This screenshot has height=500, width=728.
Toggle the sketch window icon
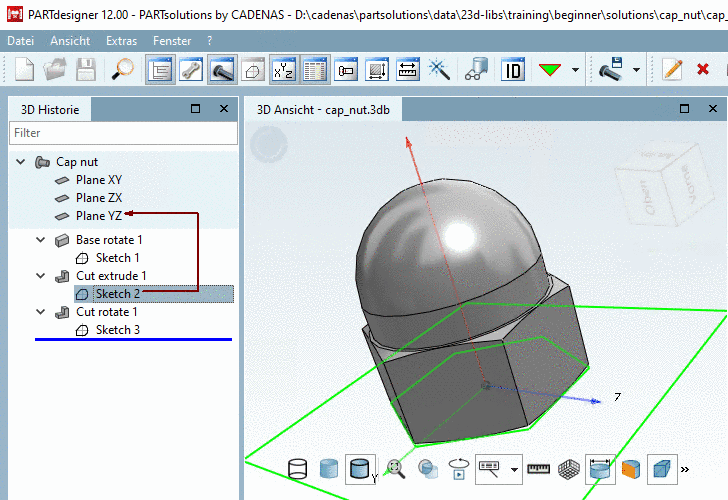point(253,70)
